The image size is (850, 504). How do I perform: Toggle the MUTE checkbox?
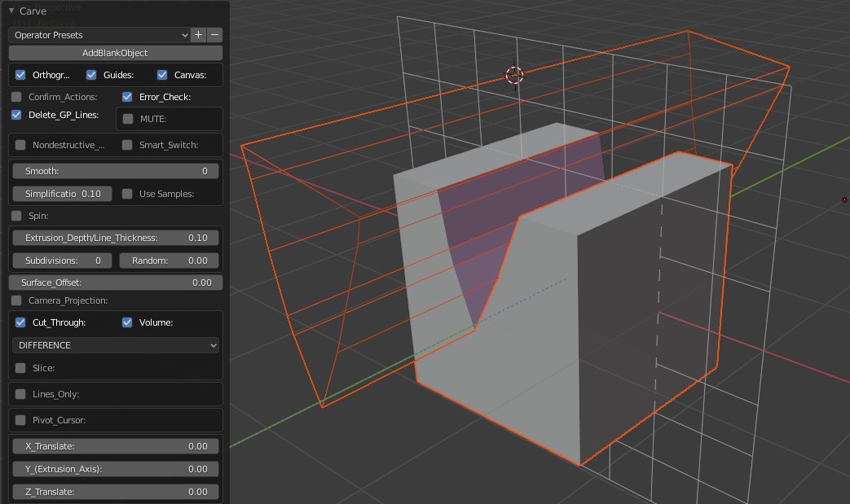128,119
